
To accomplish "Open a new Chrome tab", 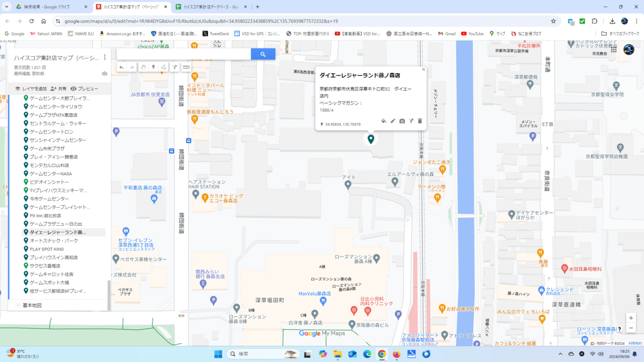I will pos(258,7).
